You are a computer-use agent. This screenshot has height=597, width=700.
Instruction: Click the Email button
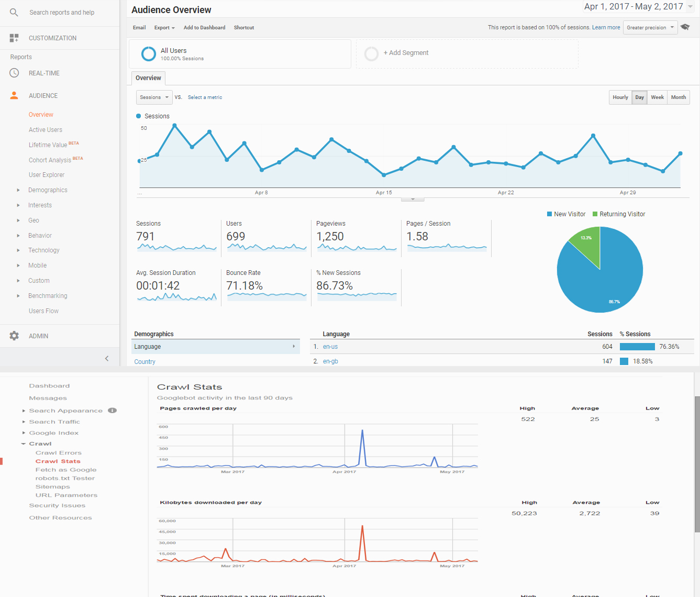pyautogui.click(x=139, y=27)
